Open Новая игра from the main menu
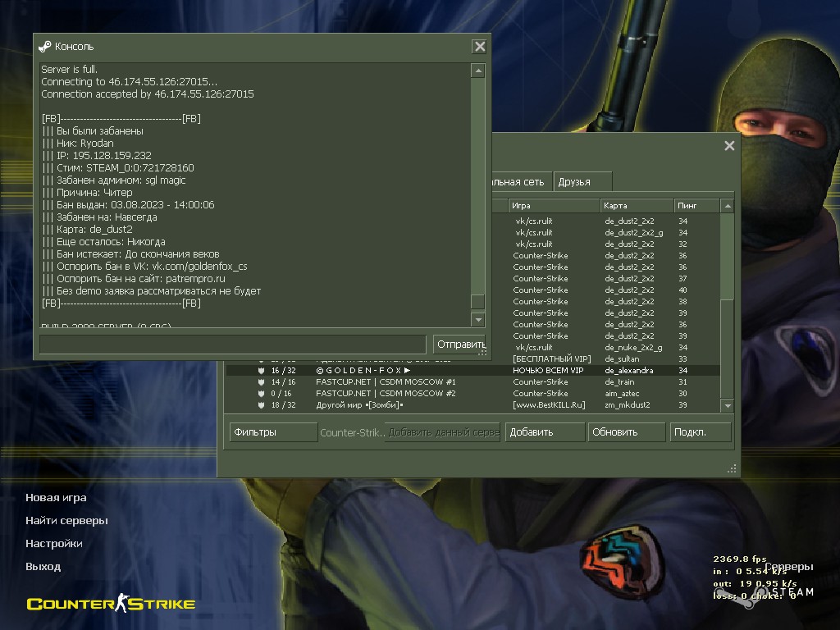The width and height of the screenshot is (840, 630). [x=56, y=498]
